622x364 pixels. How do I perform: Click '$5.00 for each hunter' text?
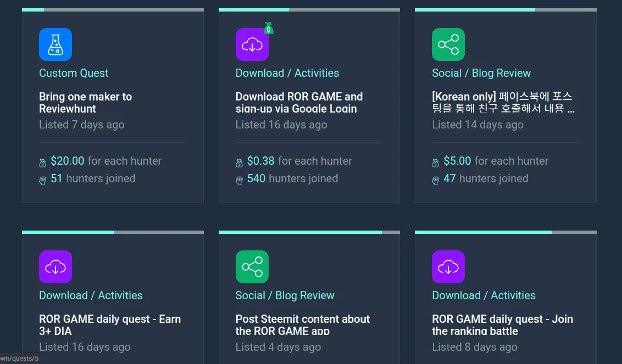(x=496, y=161)
